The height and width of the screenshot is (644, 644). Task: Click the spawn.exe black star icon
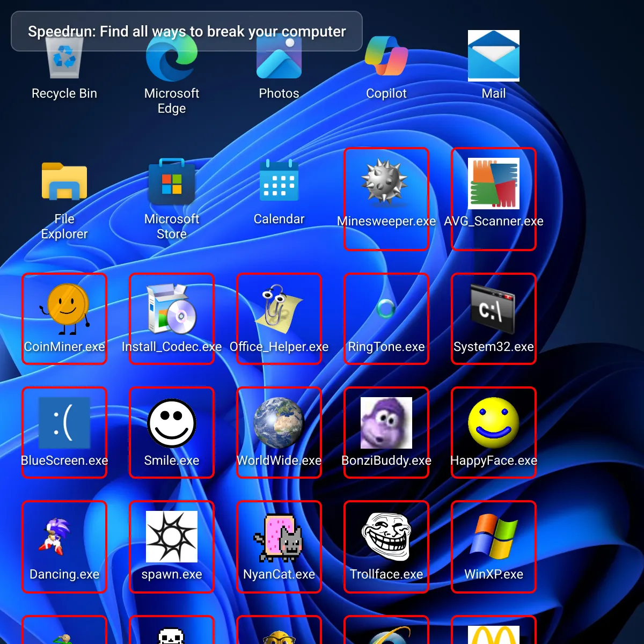click(172, 537)
